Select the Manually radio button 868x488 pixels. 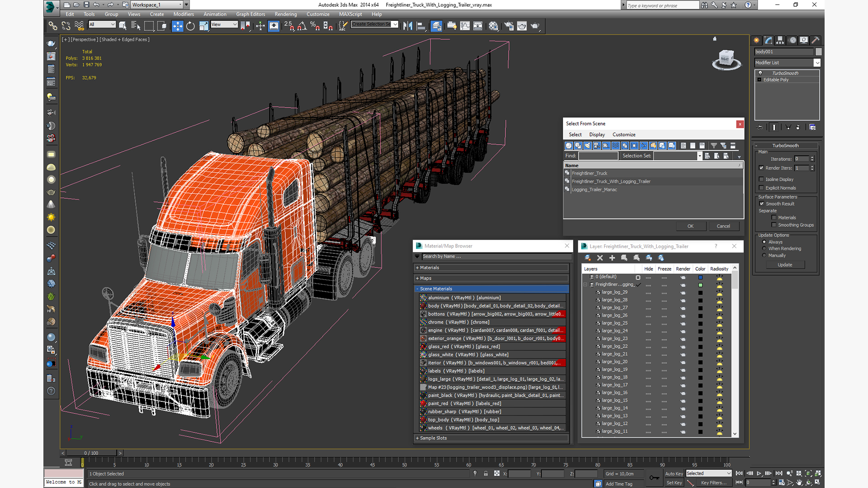click(764, 255)
